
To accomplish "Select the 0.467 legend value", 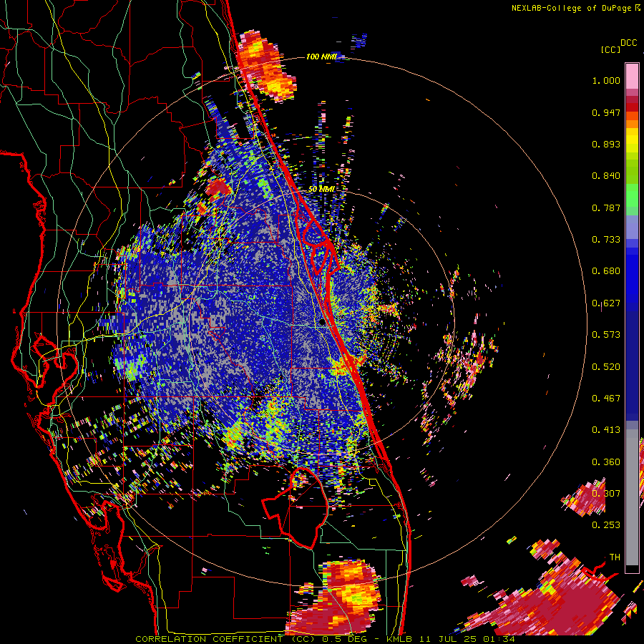I will (606, 399).
